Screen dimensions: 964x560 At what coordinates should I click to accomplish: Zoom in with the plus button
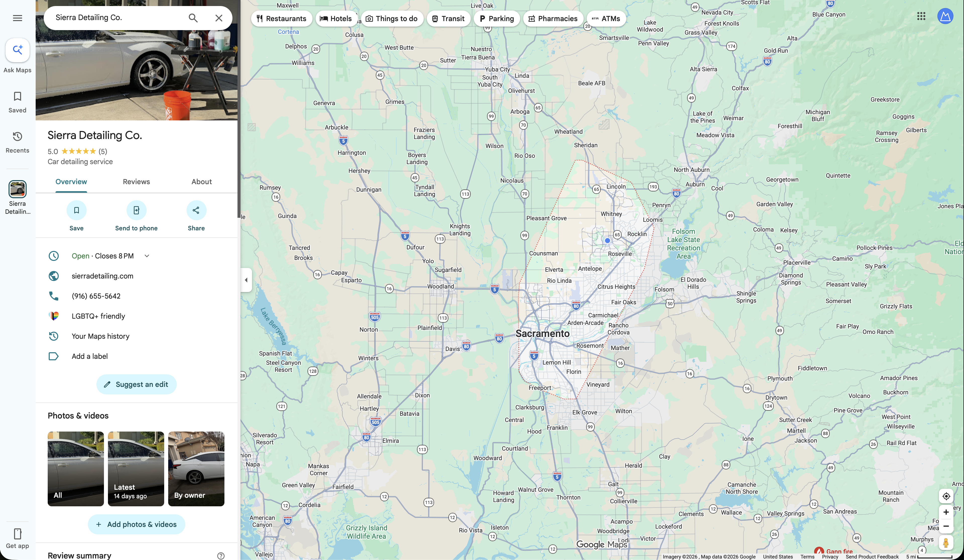[946, 512]
